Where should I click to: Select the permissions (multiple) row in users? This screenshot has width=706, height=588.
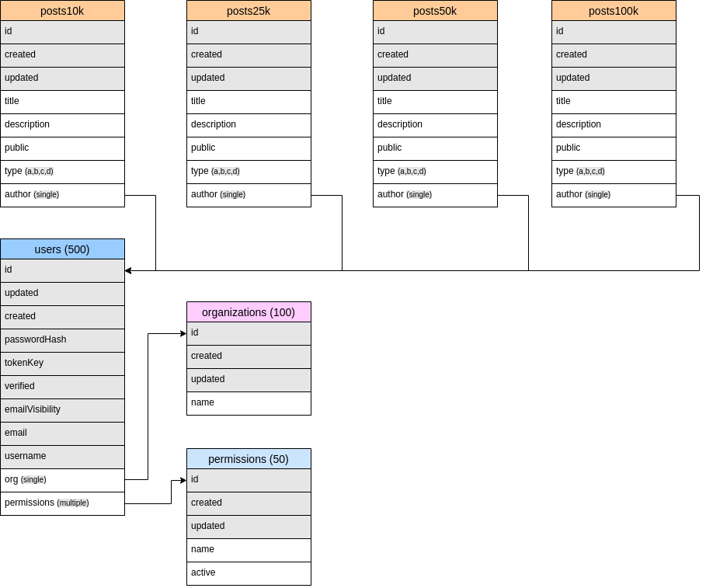[x=63, y=503]
